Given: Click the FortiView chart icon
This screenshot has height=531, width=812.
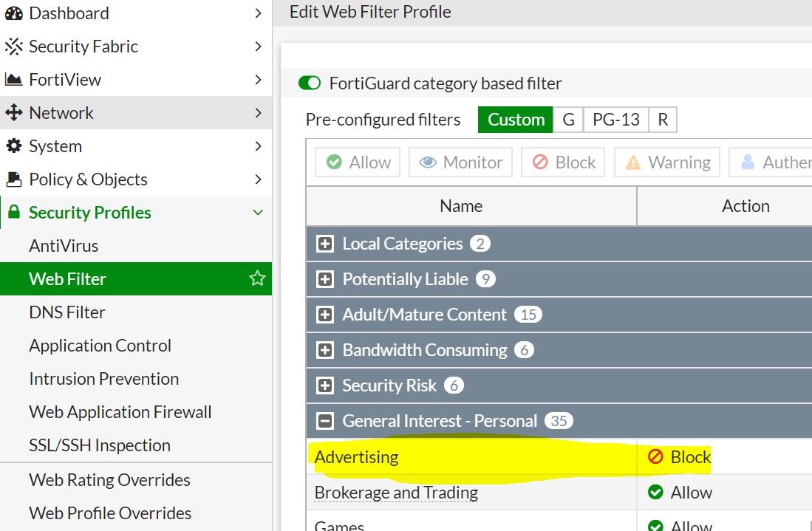Looking at the screenshot, I should 14,80.
